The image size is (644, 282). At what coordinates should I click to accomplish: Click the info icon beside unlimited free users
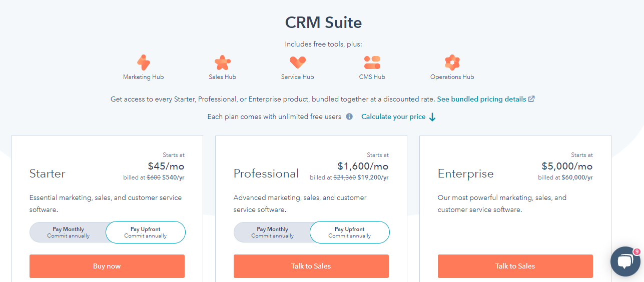(349, 116)
